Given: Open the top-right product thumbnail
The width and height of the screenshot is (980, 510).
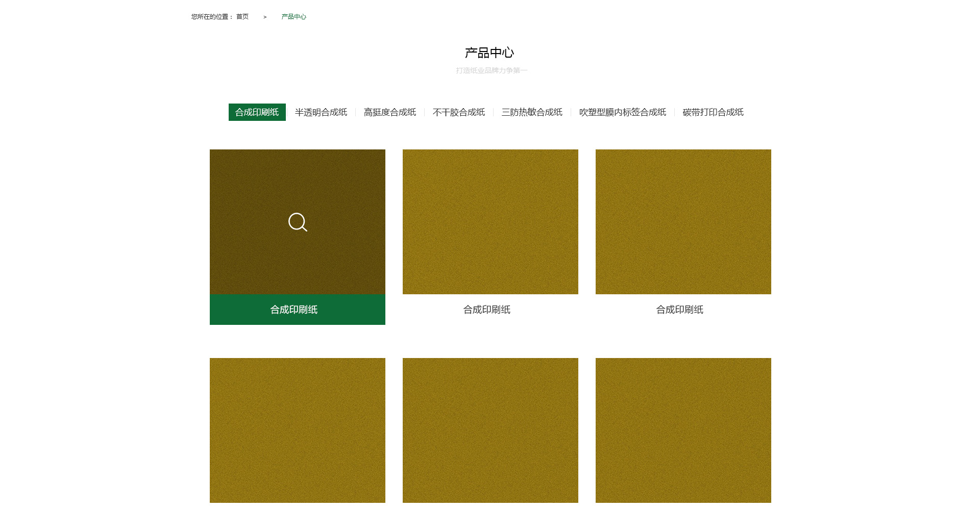Looking at the screenshot, I should point(683,222).
